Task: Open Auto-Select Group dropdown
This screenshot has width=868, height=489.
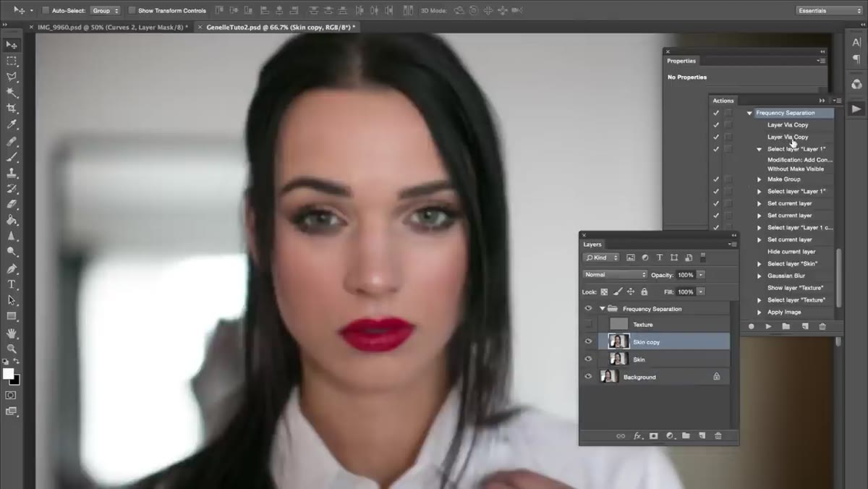Action: [106, 11]
